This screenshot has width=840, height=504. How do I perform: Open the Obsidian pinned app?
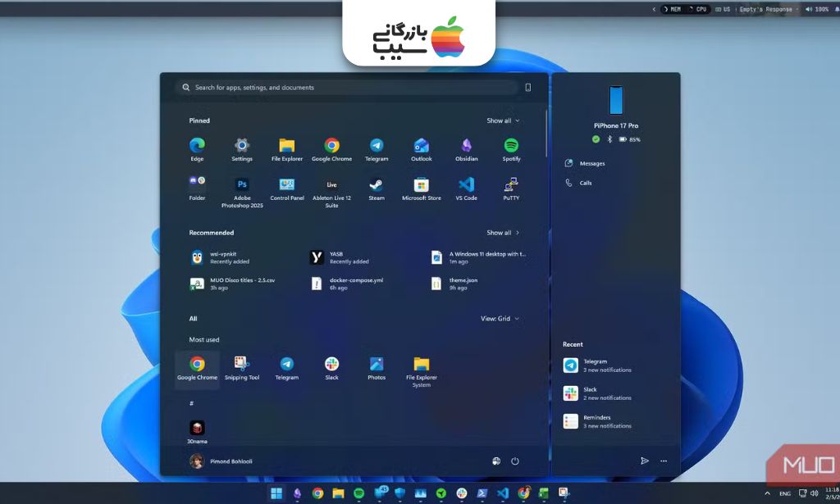[467, 149]
